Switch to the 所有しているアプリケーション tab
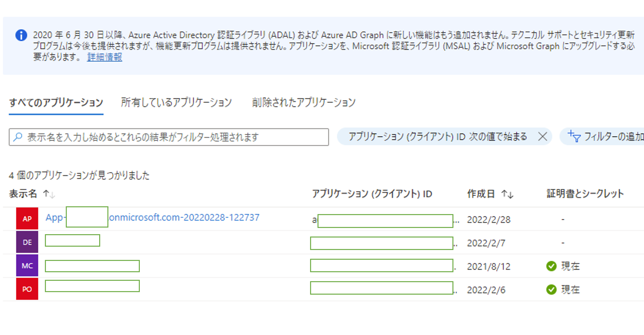The image size is (644, 335). 177,103
